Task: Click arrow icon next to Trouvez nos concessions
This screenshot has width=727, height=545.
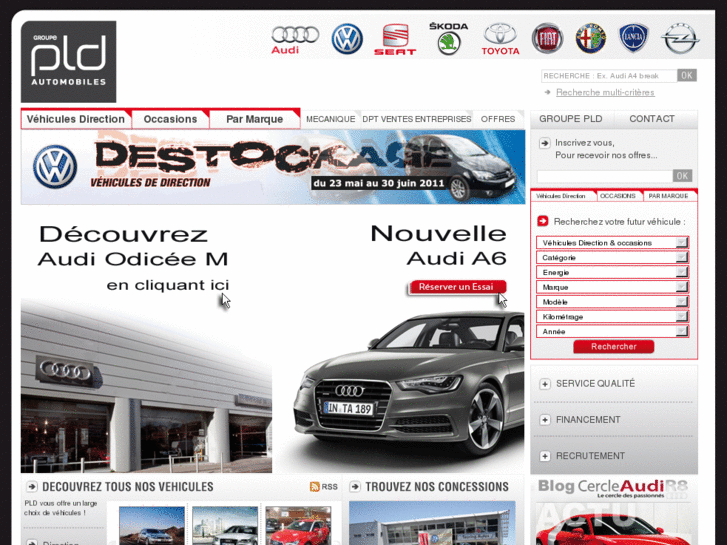Action: point(355,487)
